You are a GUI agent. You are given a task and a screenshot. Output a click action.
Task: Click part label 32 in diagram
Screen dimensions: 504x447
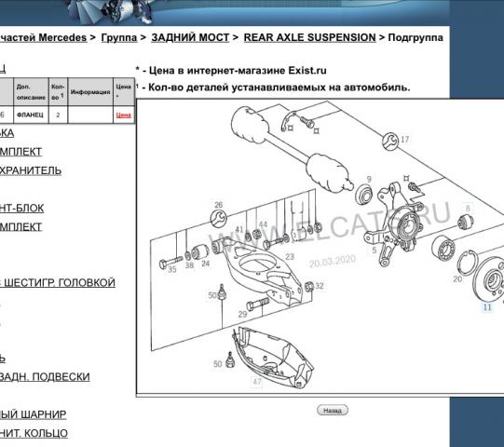(320, 286)
